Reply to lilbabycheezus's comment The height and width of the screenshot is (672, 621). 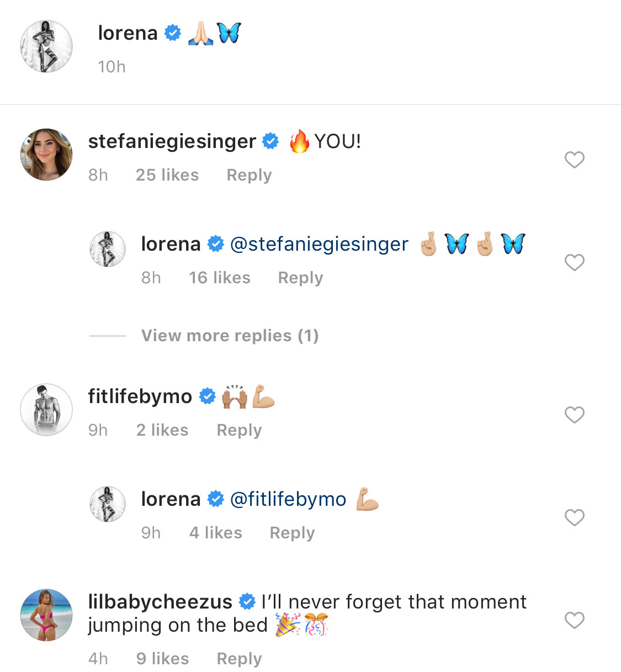coord(239,659)
